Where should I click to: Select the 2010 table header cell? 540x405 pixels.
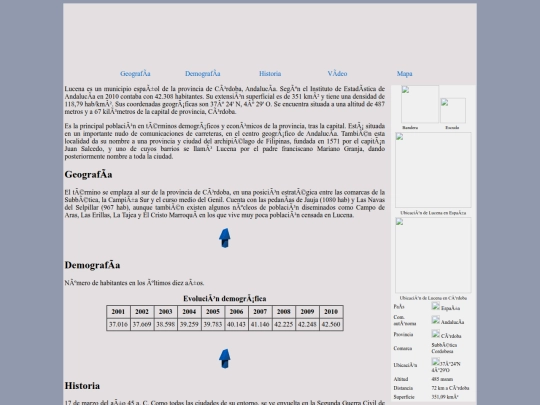(x=331, y=312)
